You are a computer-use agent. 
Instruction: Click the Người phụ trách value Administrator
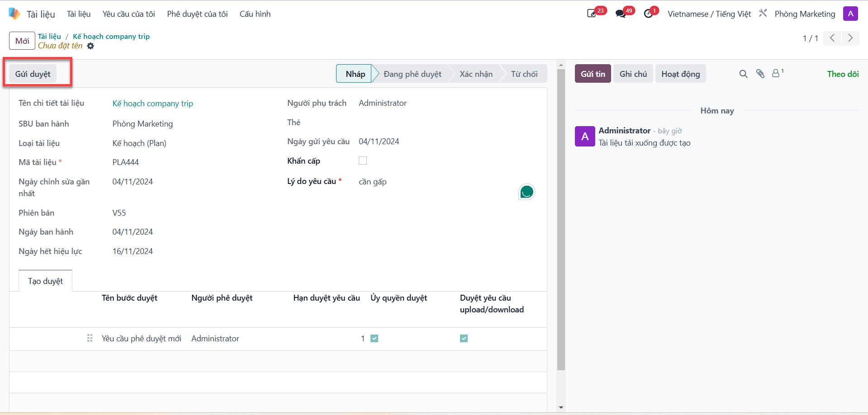click(383, 103)
